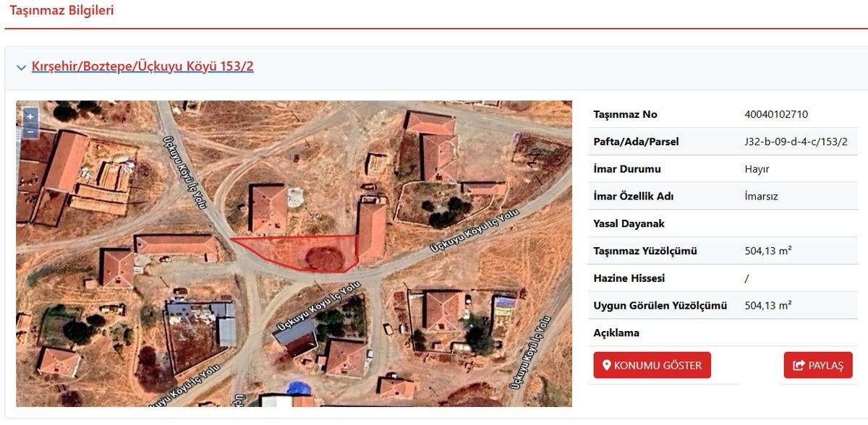Image resolution: width=868 pixels, height=425 pixels.
Task: Zoom out on the map with minus button
Action: tap(30, 132)
